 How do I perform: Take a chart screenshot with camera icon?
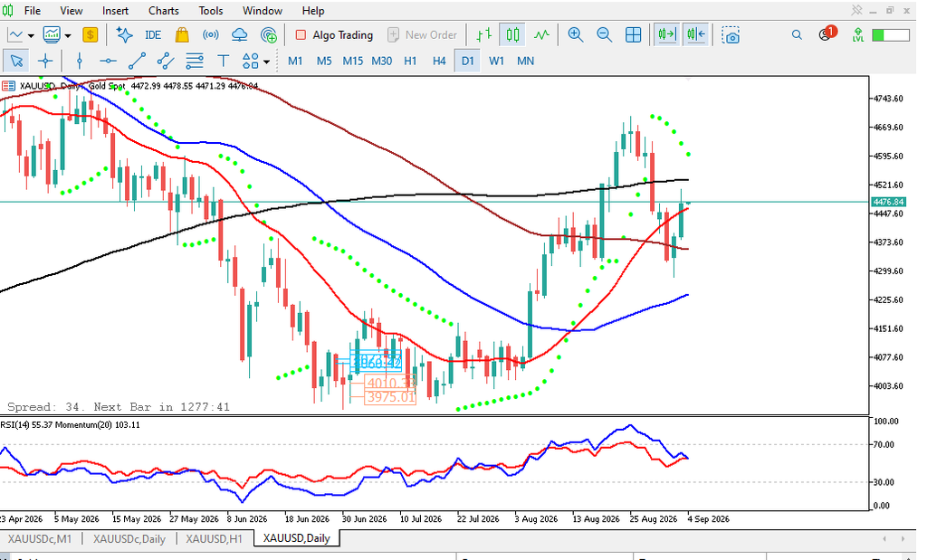(x=731, y=35)
